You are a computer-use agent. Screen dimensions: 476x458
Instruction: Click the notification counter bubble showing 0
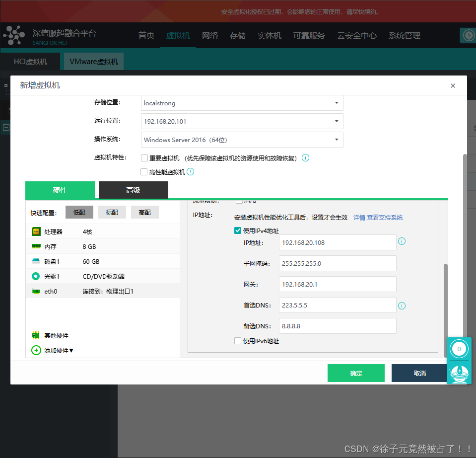click(459, 349)
